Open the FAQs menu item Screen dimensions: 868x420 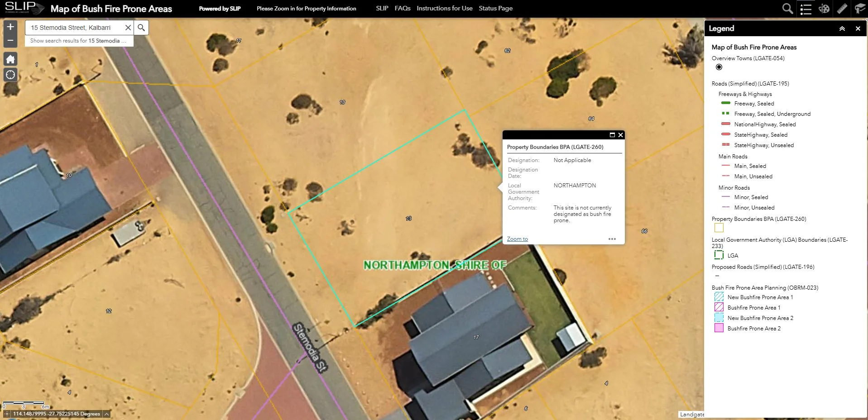402,8
